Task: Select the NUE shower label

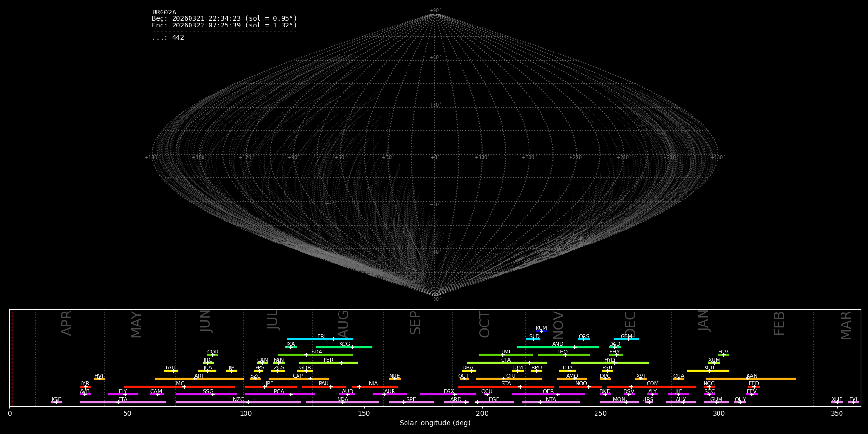Action: [x=394, y=376]
